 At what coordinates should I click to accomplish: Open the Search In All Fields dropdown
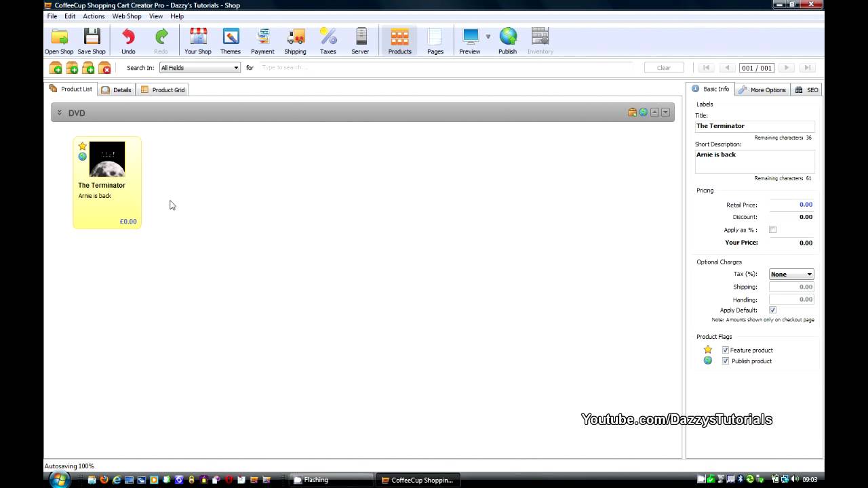(x=200, y=68)
